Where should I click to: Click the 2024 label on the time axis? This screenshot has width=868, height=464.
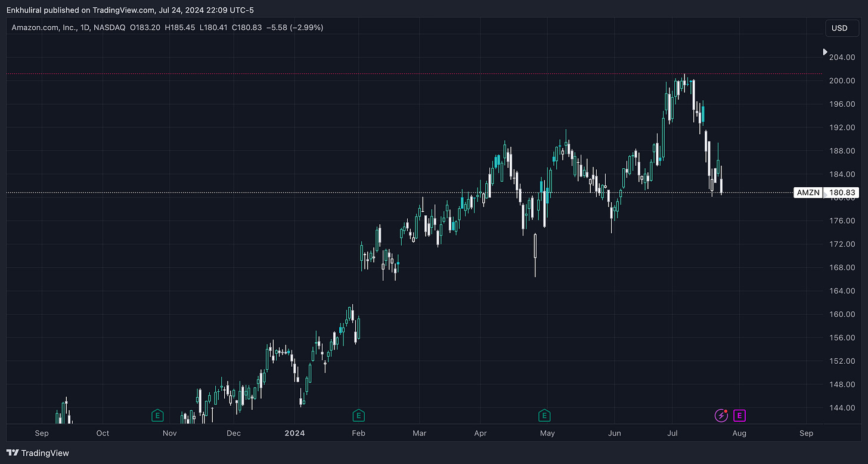(x=294, y=433)
